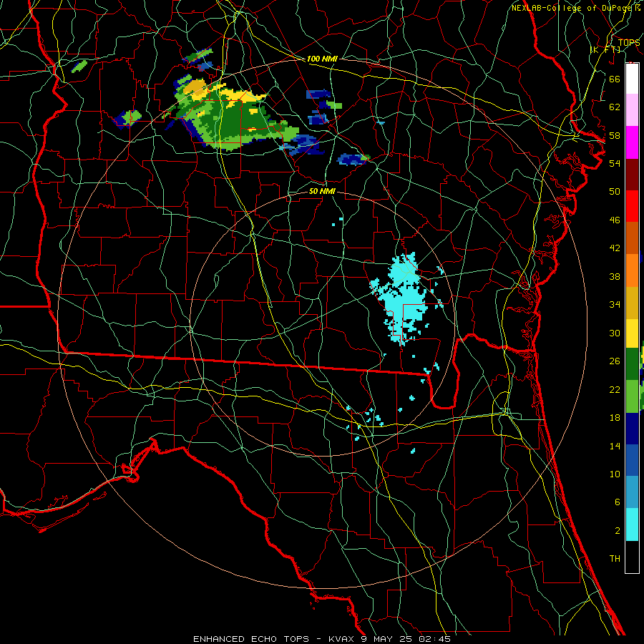Click the bright yellow legend swatch
This screenshot has width=644, height=644.
pos(632,333)
